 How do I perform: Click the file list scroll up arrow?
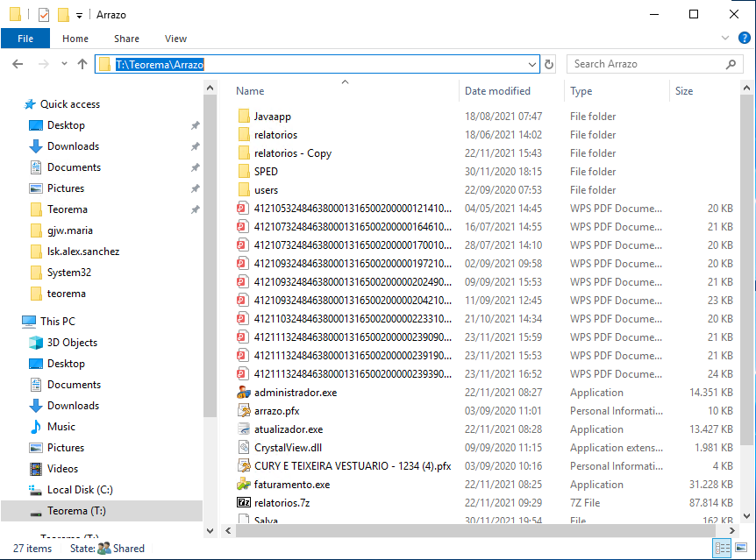click(x=746, y=88)
